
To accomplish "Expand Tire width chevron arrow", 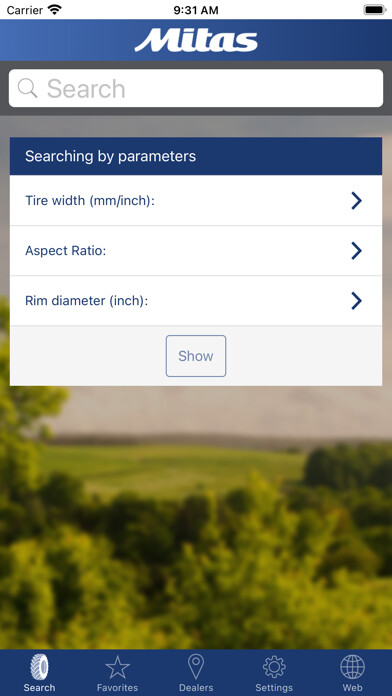I will (x=356, y=201).
